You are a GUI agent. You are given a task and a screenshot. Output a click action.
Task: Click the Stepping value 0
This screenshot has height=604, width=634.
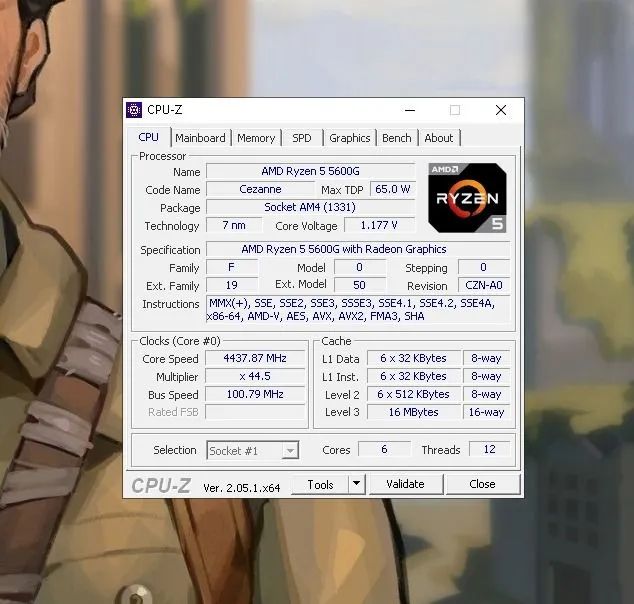tap(484, 267)
